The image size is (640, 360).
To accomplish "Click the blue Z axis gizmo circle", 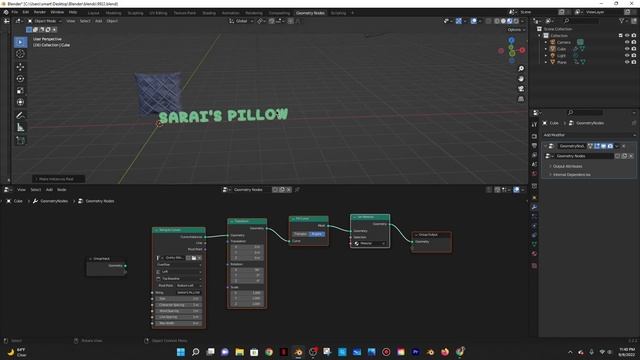I will click(511, 40).
